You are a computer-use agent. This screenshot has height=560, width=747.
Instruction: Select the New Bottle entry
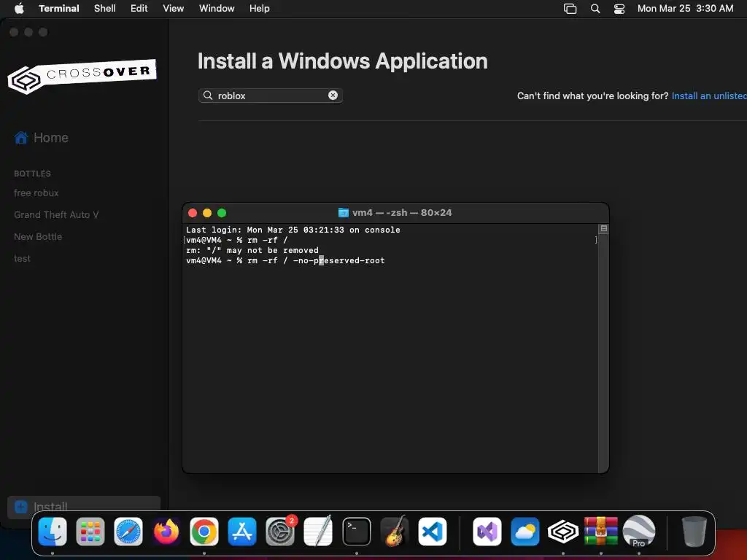38,237
